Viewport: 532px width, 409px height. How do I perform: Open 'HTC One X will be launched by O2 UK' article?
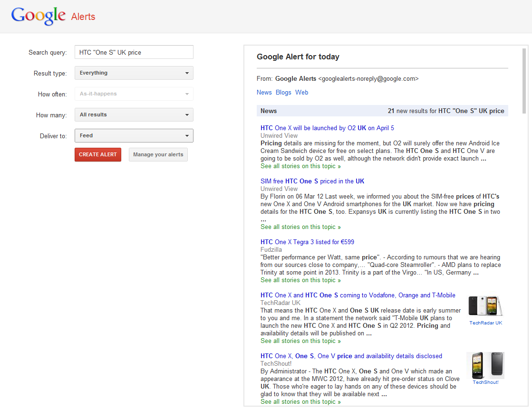(x=327, y=128)
